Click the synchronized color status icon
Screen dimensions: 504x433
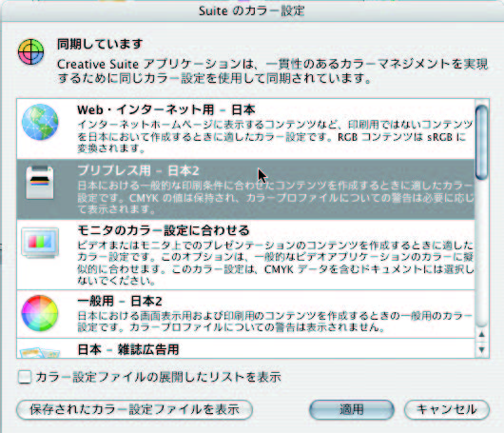coord(30,51)
